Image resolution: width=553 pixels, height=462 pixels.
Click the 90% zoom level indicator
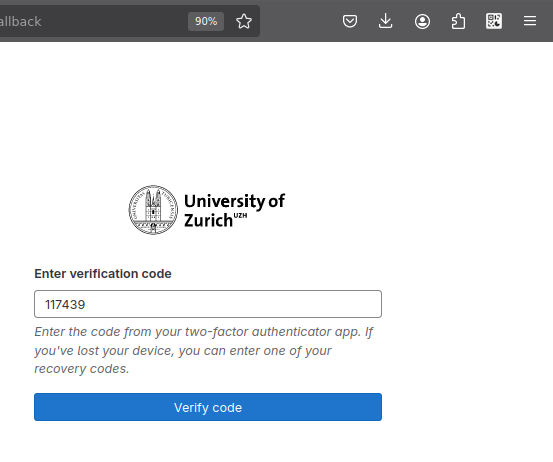(x=206, y=21)
